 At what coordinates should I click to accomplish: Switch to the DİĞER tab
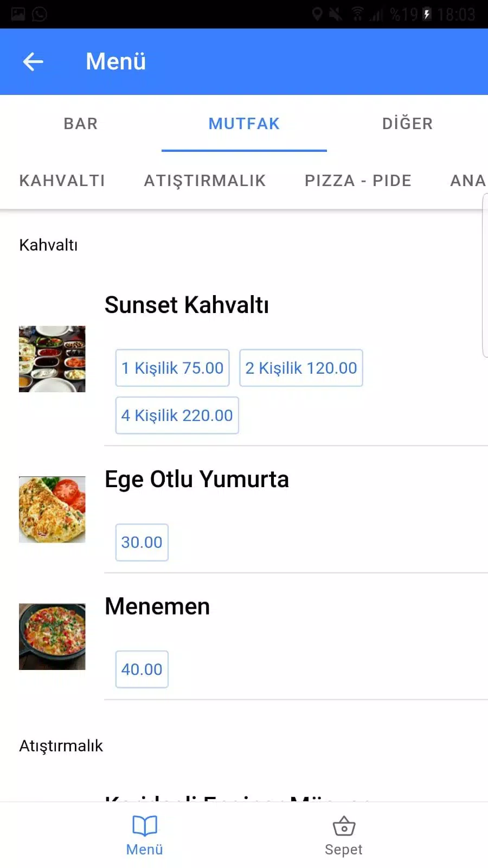(407, 124)
